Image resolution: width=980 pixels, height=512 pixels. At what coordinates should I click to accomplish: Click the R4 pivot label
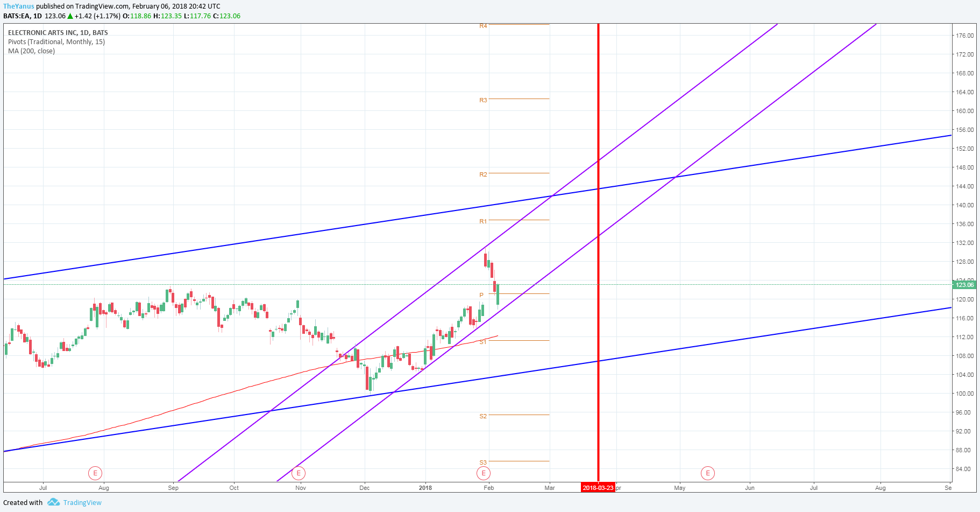coord(483,26)
